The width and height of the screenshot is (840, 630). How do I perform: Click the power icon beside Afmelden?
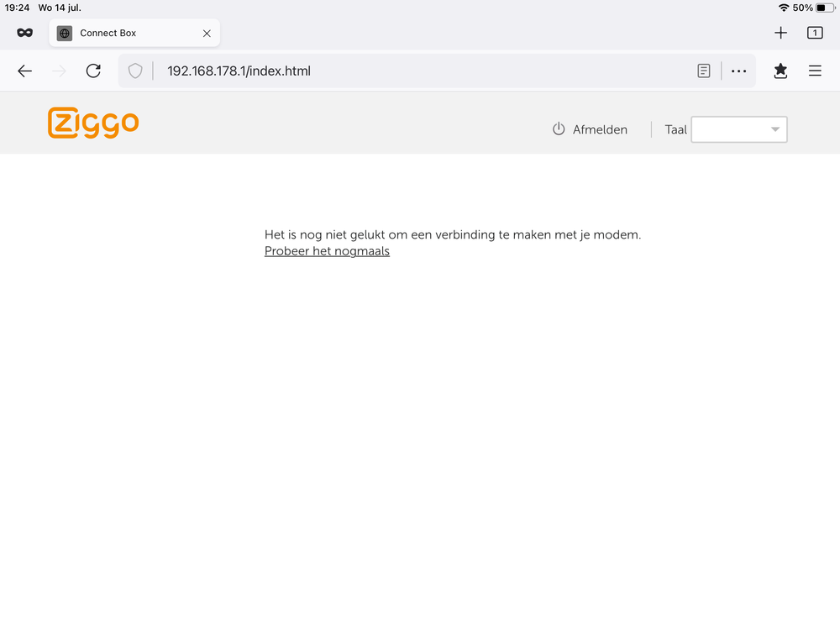[559, 129]
